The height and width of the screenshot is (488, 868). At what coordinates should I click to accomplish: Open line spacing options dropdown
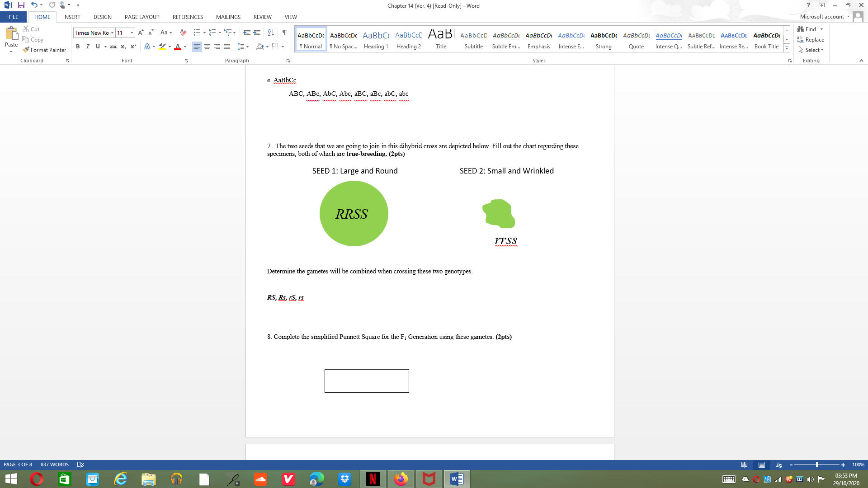pyautogui.click(x=247, y=47)
